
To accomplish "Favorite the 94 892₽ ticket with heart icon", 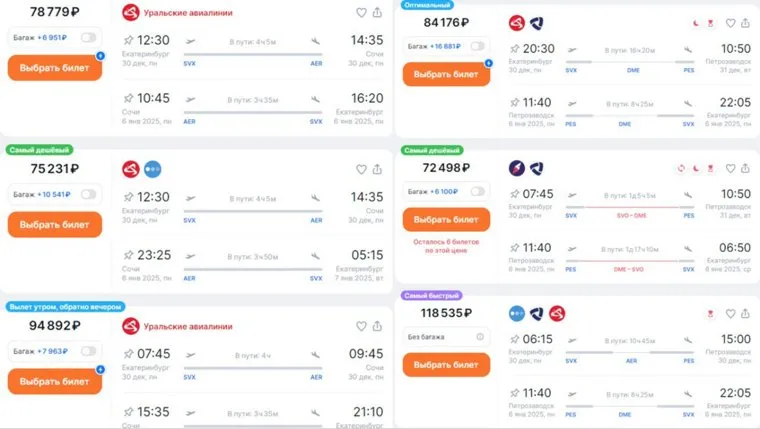I will (x=361, y=326).
